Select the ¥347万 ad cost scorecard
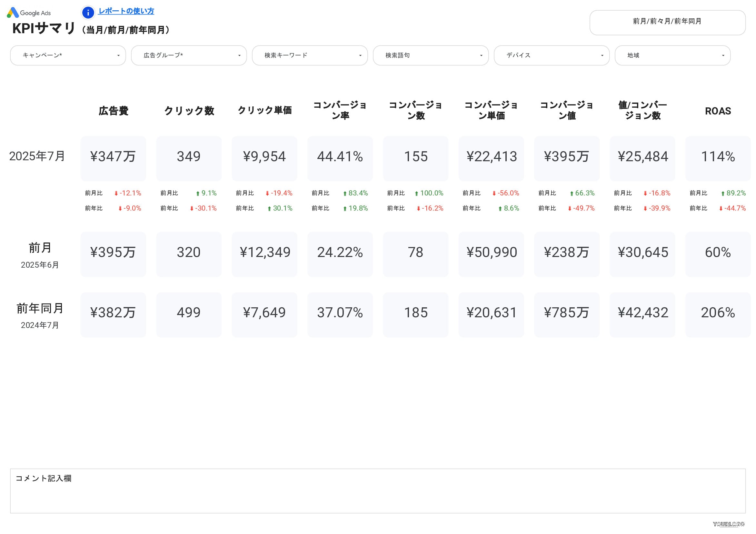 (x=113, y=158)
